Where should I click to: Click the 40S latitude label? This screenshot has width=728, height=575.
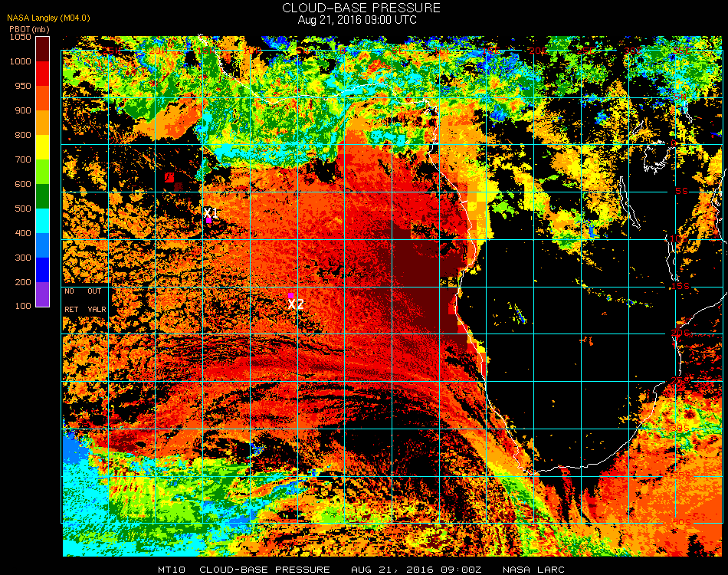point(681,522)
